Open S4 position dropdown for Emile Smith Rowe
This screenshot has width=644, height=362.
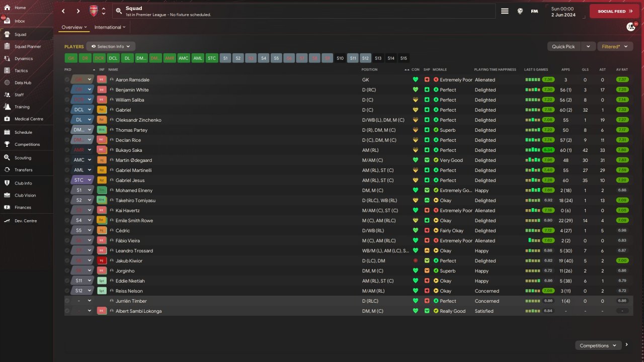tap(90, 220)
